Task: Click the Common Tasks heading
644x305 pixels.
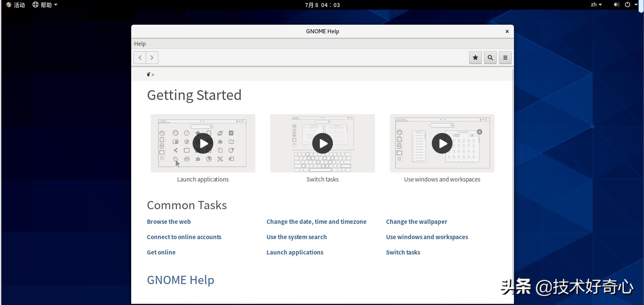Action: (x=187, y=205)
